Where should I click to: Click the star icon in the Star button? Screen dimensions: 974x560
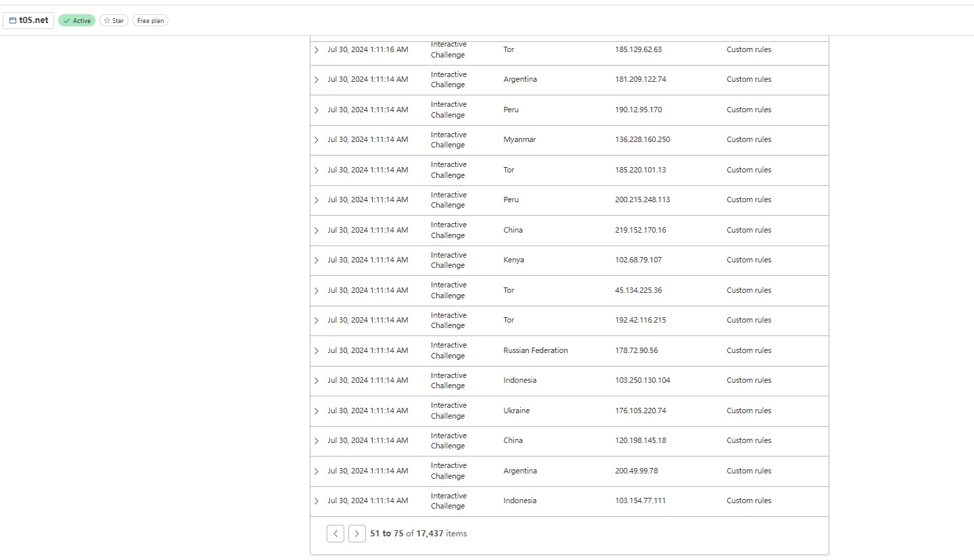click(x=107, y=21)
